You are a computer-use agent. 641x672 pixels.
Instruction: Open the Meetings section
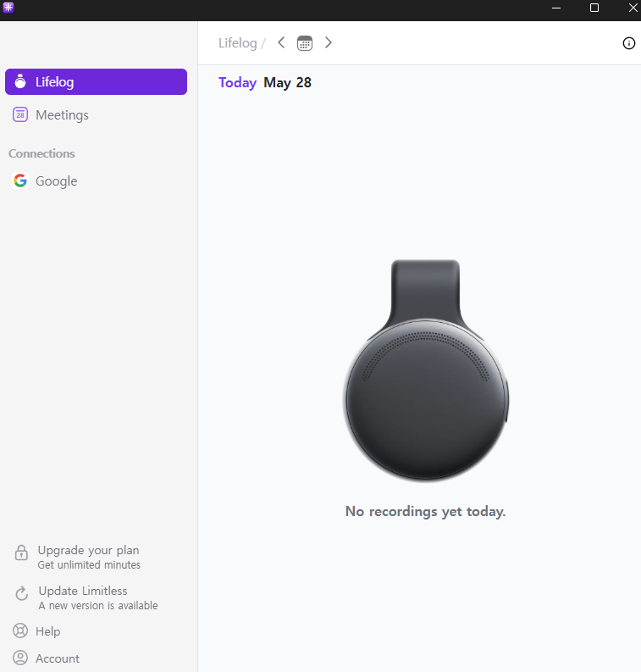click(x=96, y=115)
